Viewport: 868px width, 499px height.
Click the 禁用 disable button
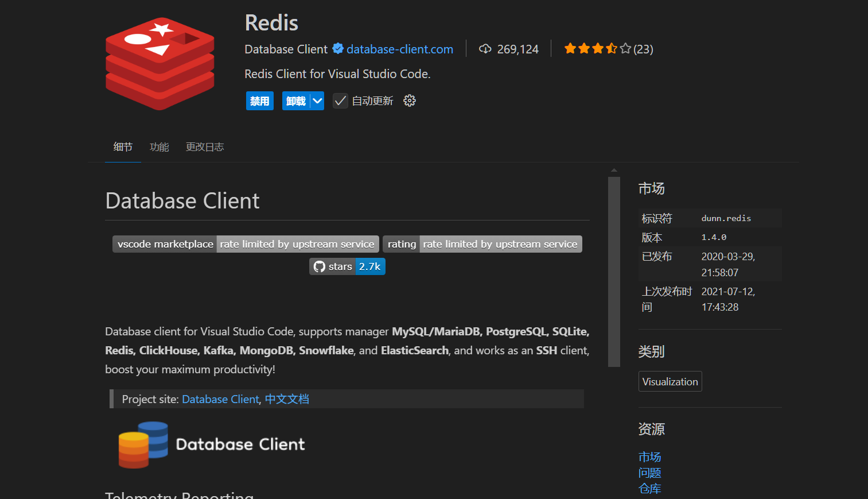pos(260,101)
